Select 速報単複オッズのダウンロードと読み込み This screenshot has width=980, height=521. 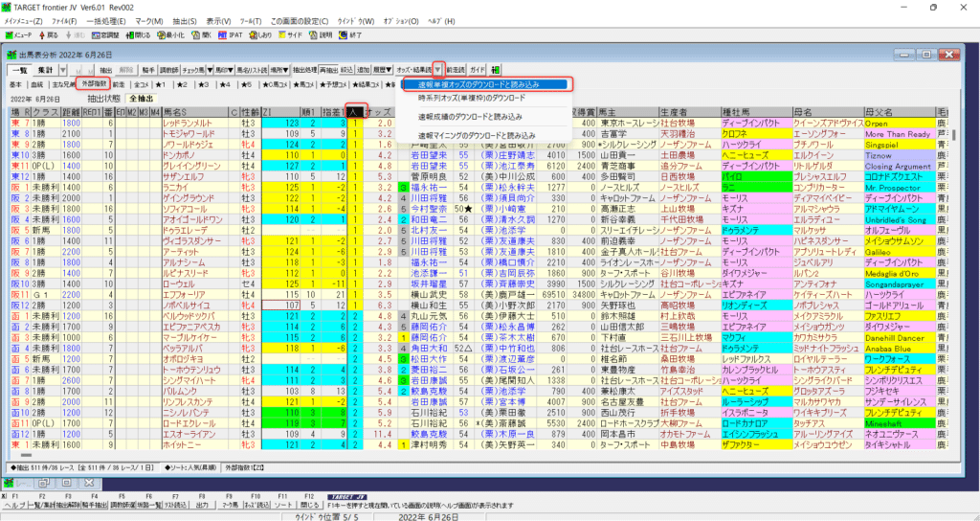484,84
